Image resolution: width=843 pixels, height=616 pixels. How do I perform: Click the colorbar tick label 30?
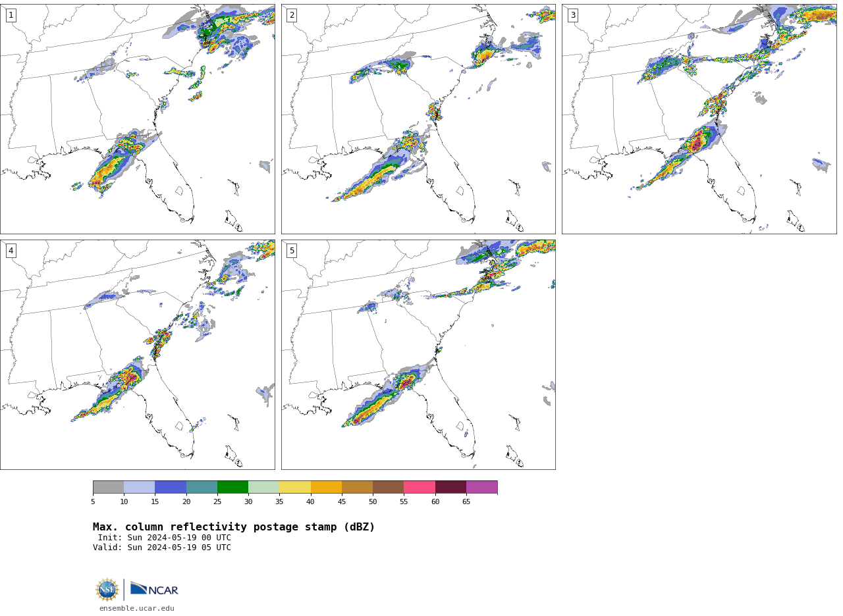(x=248, y=502)
